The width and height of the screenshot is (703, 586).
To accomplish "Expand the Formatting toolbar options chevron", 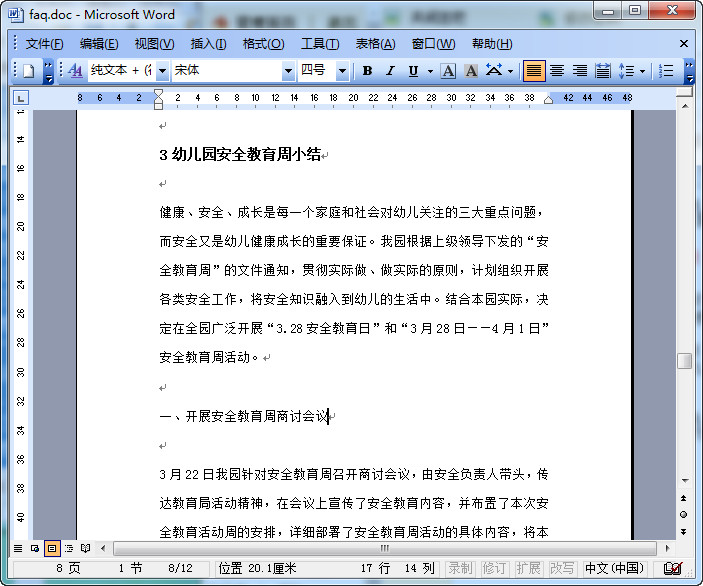I will 690,72.
